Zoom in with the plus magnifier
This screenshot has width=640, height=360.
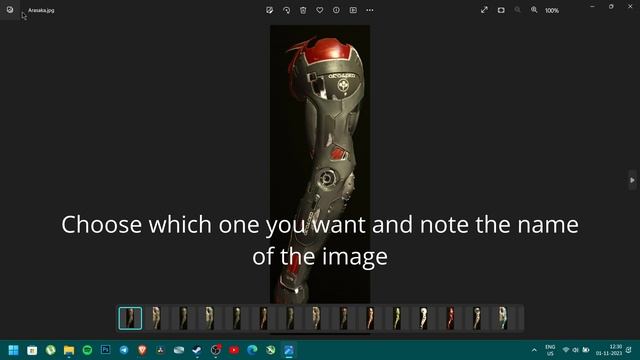pyautogui.click(x=534, y=10)
